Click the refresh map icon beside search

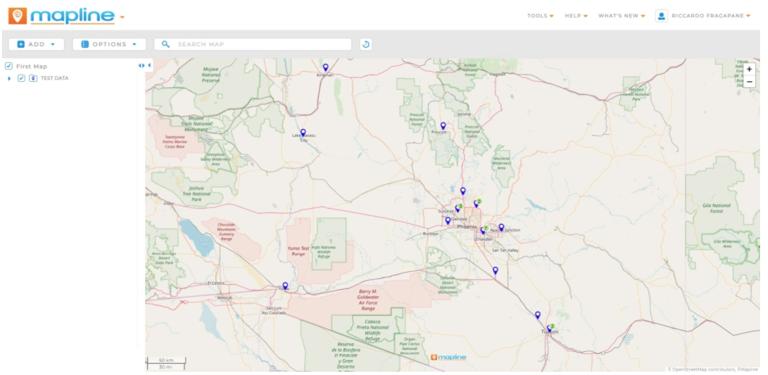(365, 44)
